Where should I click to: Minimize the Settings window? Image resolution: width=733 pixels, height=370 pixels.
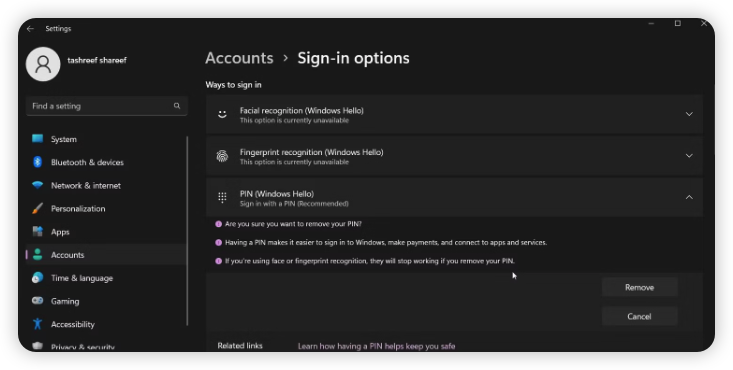(x=651, y=23)
